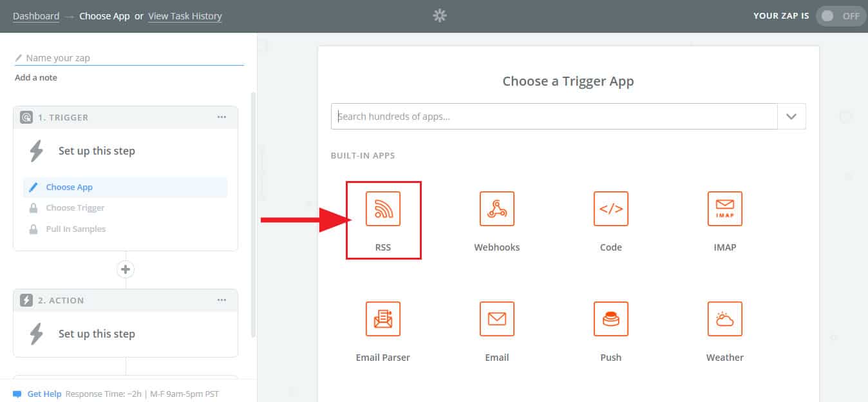The height and width of the screenshot is (402, 868).
Task: Click Add a note
Action: 36,77
